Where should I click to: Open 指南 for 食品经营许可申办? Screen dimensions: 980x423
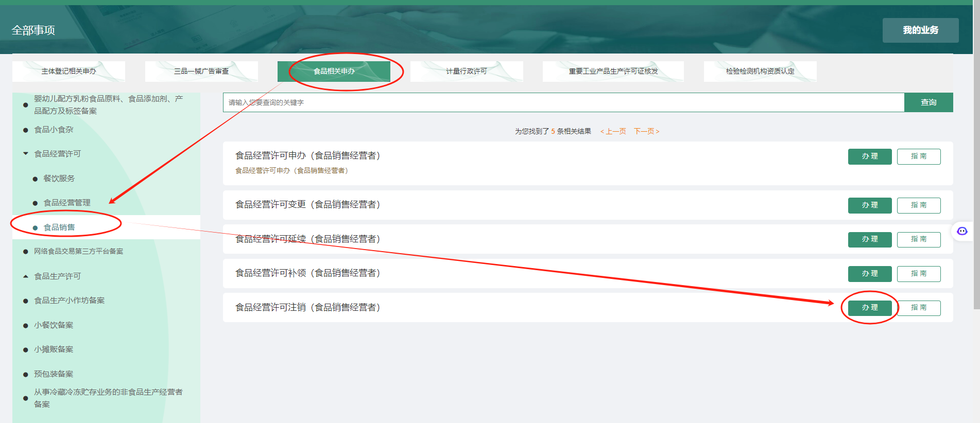point(918,156)
